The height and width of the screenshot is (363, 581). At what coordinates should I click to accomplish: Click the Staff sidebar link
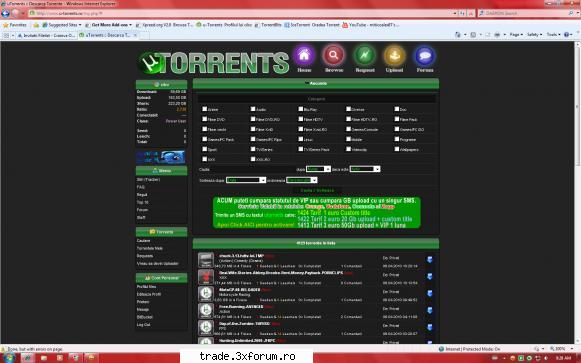[x=141, y=217]
